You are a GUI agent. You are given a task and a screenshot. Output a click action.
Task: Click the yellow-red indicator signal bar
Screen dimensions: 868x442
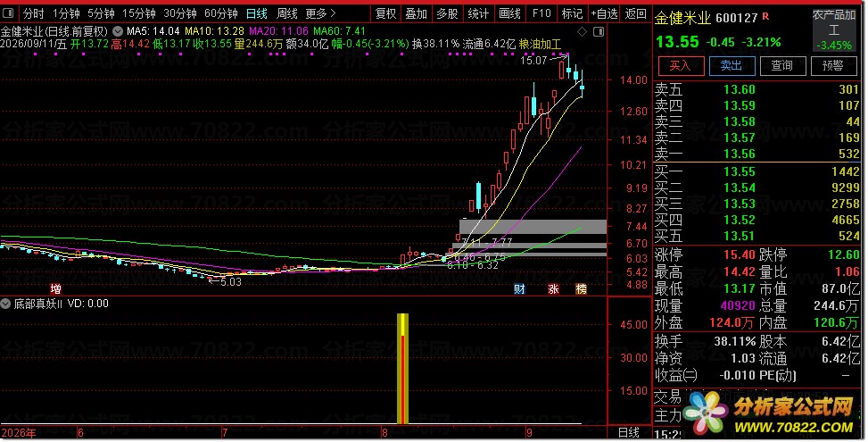[403, 369]
